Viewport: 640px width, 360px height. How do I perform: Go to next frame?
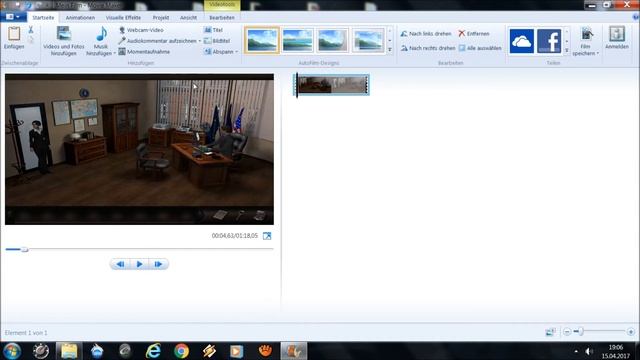(158, 264)
